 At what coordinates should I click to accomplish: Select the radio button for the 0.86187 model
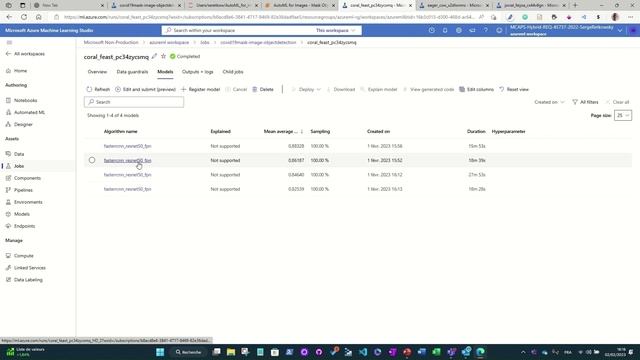(92, 160)
